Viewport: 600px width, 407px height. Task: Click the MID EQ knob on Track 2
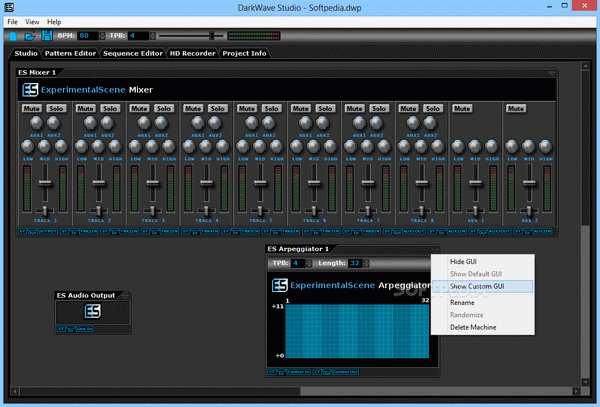tap(98, 146)
